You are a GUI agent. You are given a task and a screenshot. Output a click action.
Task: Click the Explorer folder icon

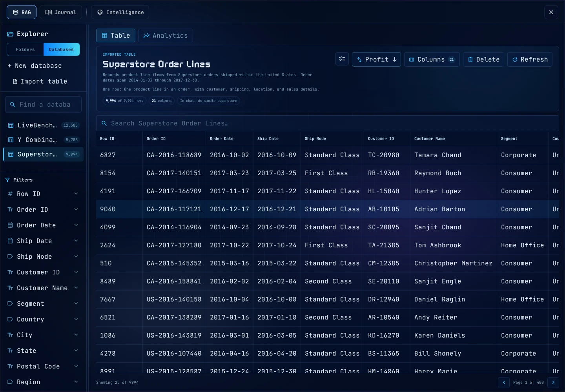(10, 34)
